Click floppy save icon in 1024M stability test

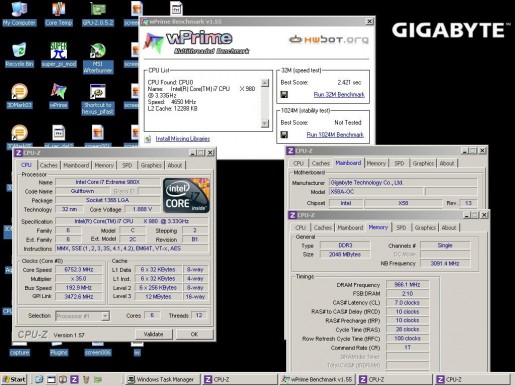(x=284, y=135)
